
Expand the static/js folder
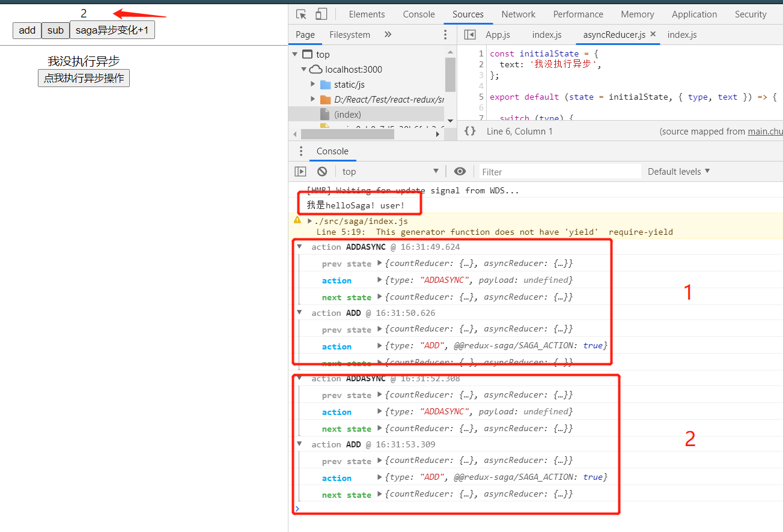click(x=313, y=84)
